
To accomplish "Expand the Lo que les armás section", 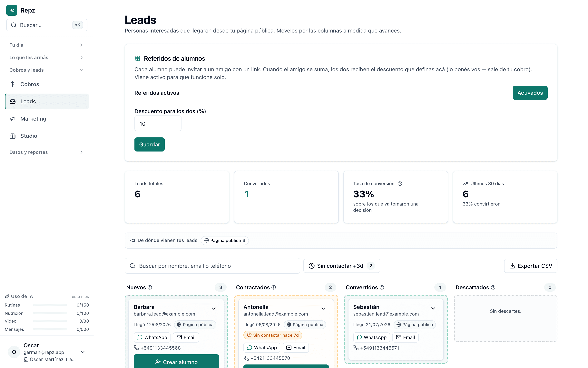I will coord(47,57).
